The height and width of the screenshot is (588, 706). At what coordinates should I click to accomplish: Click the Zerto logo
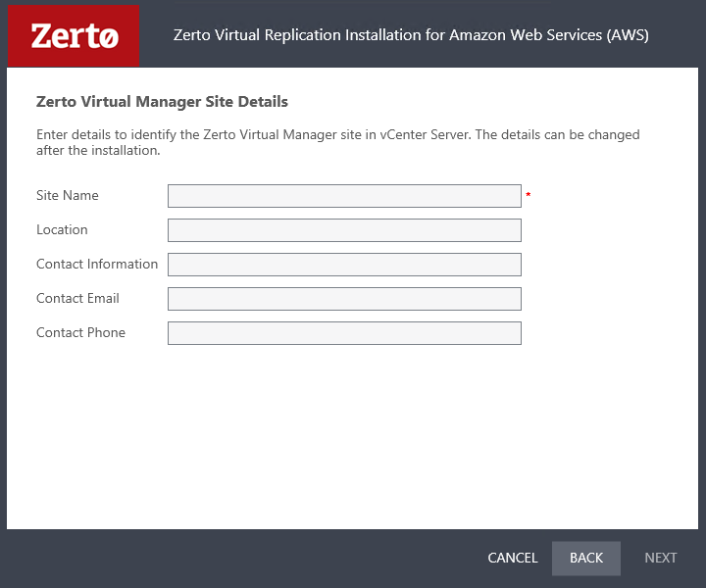[74, 35]
